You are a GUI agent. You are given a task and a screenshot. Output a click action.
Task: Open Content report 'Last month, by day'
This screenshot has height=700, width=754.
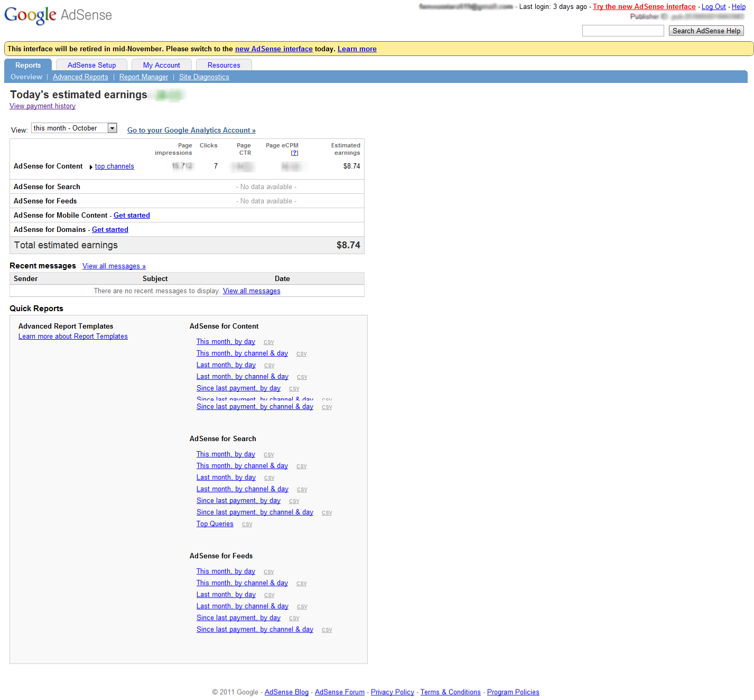pyautogui.click(x=226, y=365)
